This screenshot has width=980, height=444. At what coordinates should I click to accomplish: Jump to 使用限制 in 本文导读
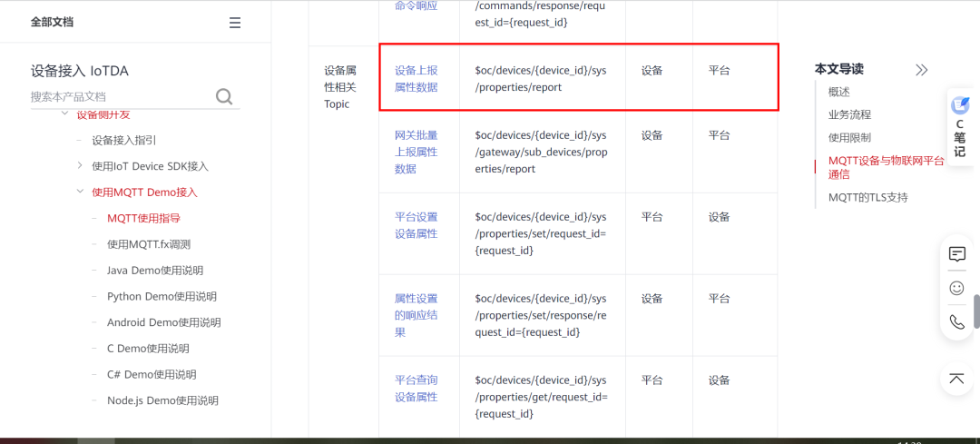coord(849,137)
